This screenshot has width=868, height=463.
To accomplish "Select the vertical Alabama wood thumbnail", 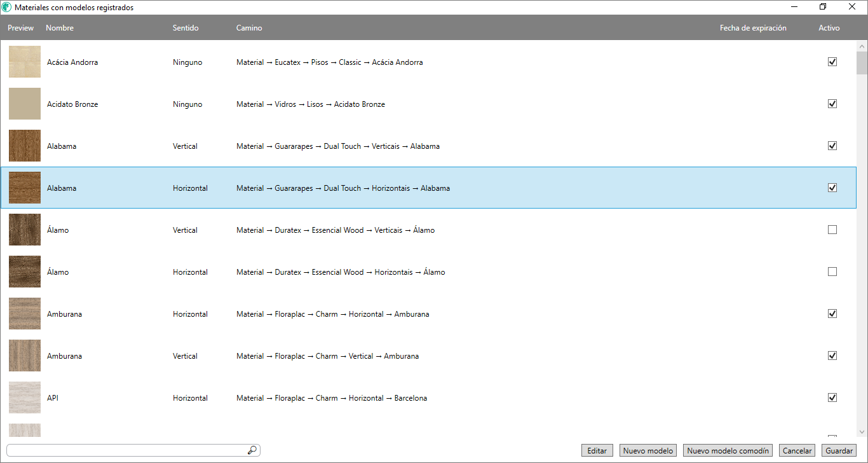I will [25, 146].
